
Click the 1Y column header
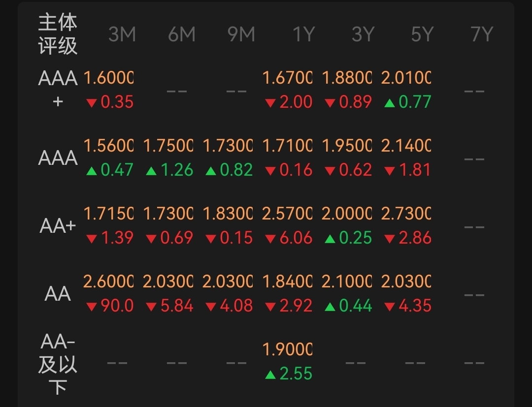(303, 34)
